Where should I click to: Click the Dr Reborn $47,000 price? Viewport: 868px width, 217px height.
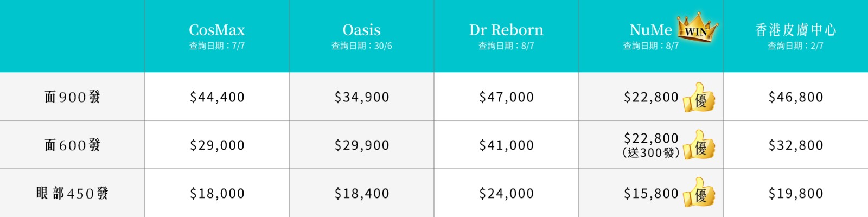[x=506, y=97]
